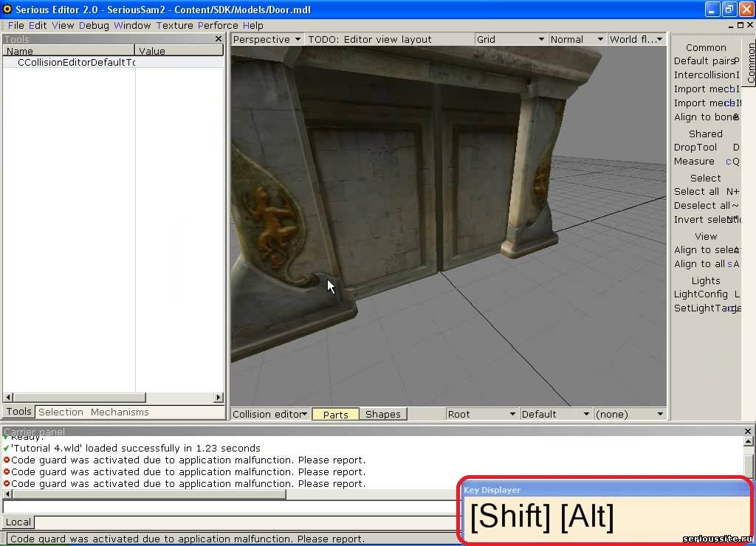Click the Name column header
Image resolution: width=756 pixels, height=546 pixels.
69,51
